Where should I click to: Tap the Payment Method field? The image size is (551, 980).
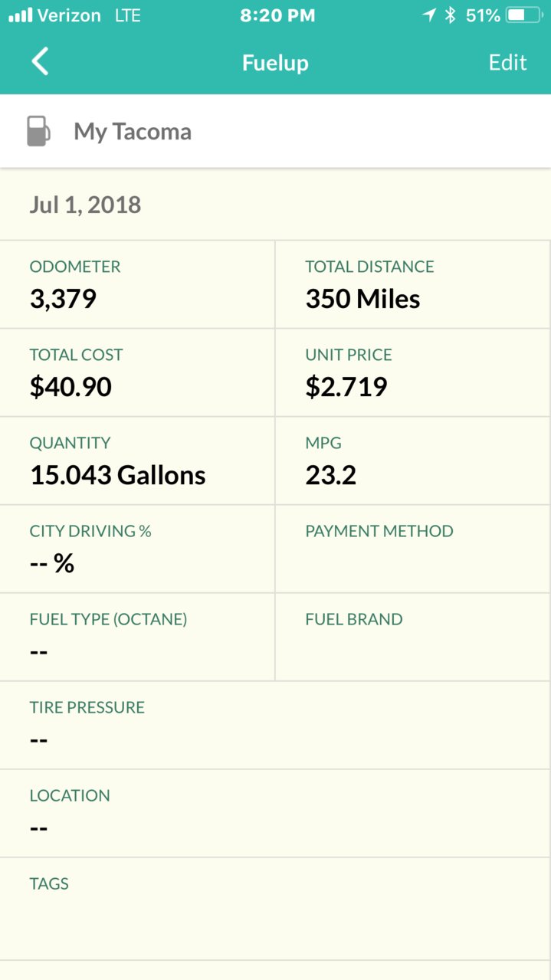pyautogui.click(x=413, y=549)
